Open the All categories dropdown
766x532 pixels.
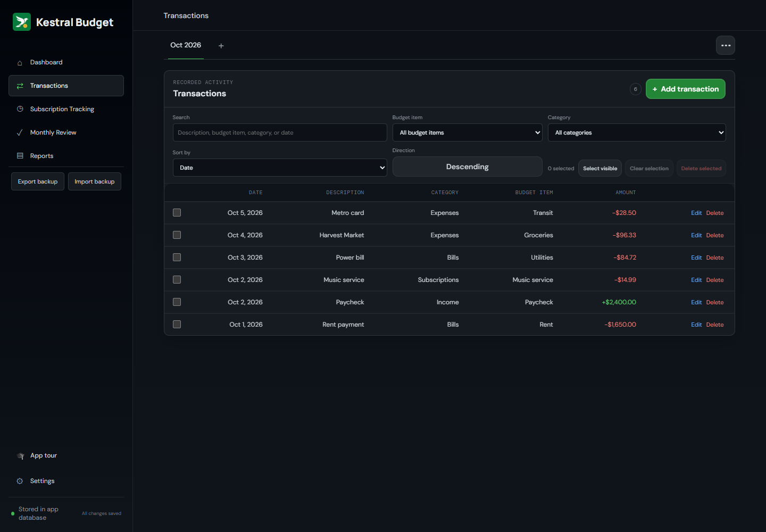click(x=637, y=132)
